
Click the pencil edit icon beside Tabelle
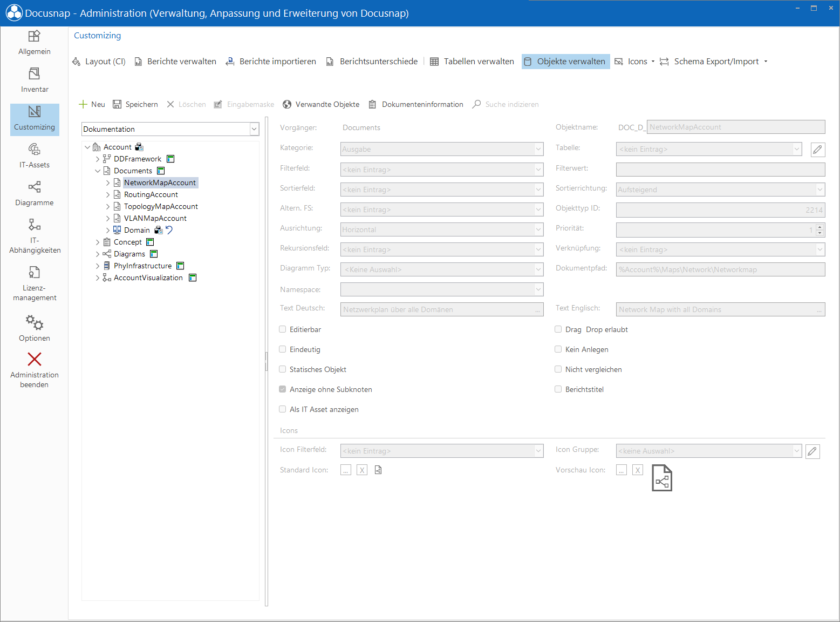pos(818,150)
